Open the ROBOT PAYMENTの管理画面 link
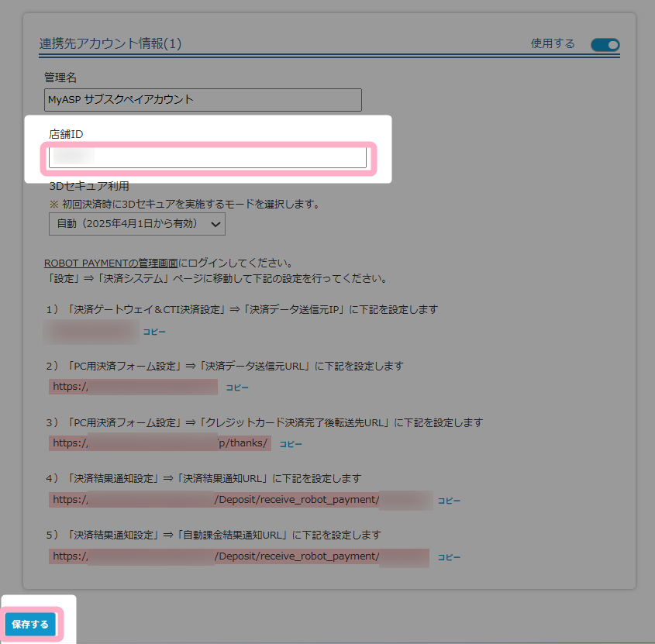 pyautogui.click(x=110, y=263)
